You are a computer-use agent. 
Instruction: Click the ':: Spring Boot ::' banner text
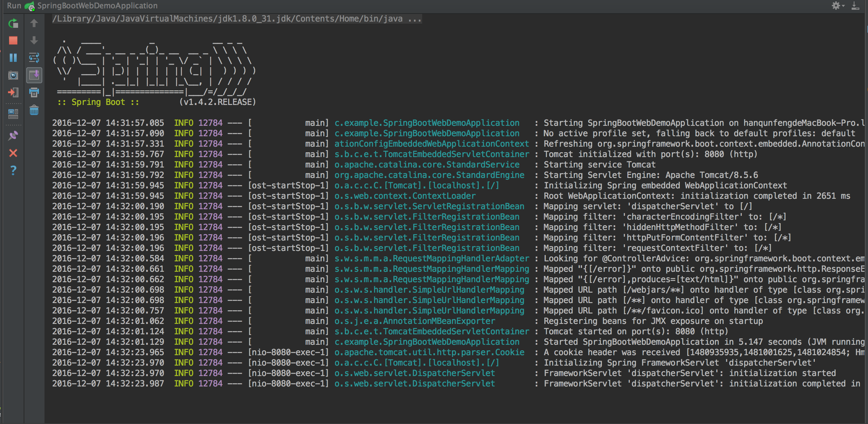click(x=98, y=102)
